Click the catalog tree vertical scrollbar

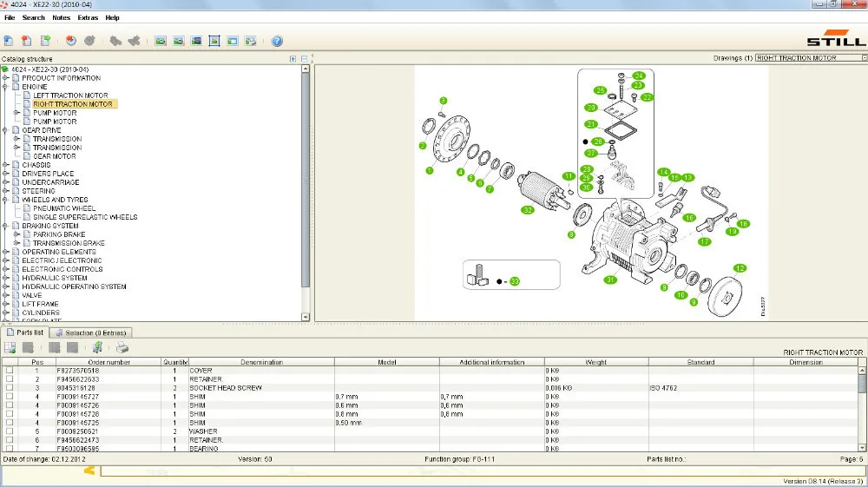click(305, 193)
